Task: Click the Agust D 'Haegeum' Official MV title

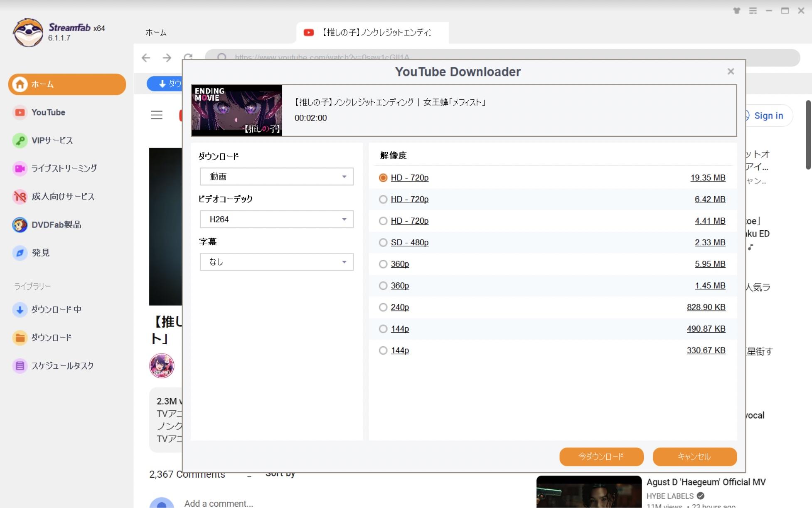Action: click(x=706, y=482)
